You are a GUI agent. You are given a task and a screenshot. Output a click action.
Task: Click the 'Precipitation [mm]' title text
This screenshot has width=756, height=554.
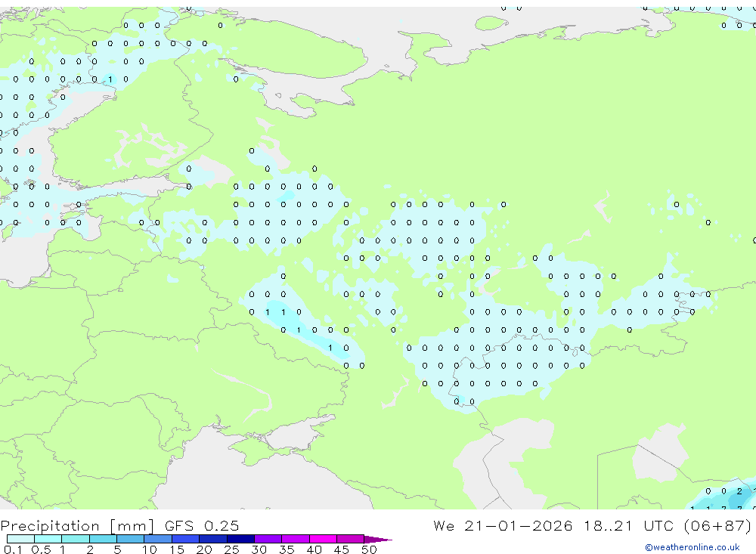tap(77, 526)
